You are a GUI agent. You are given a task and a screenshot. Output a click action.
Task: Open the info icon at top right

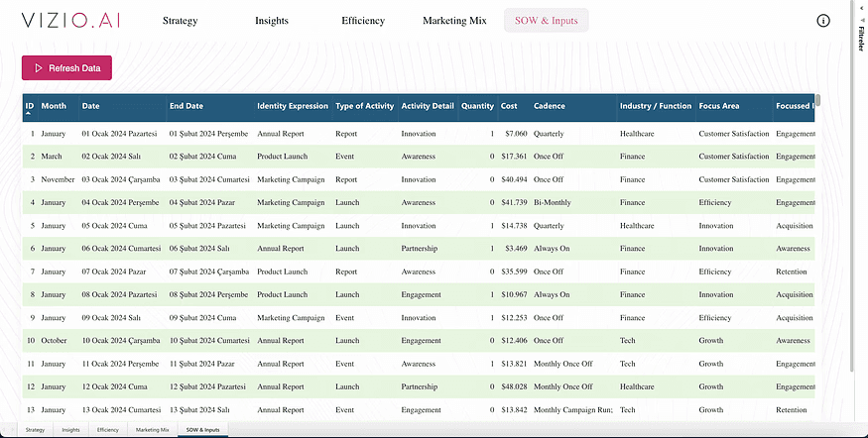click(823, 21)
